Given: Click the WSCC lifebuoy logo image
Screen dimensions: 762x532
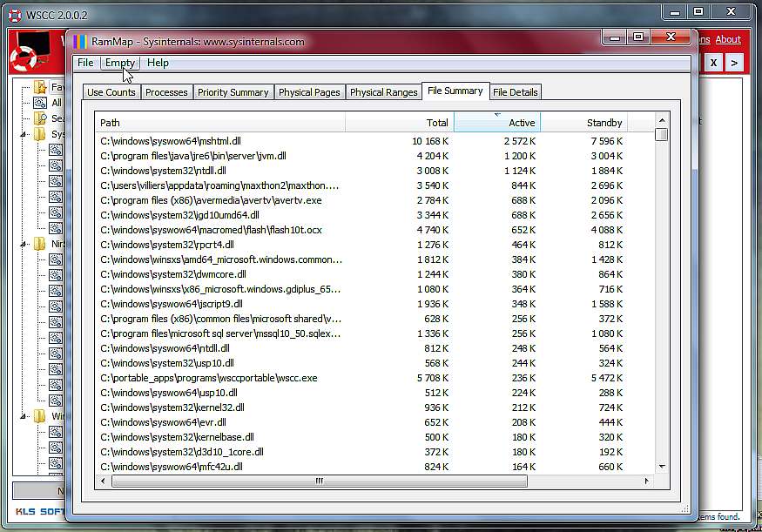Looking at the screenshot, I should [x=29, y=51].
